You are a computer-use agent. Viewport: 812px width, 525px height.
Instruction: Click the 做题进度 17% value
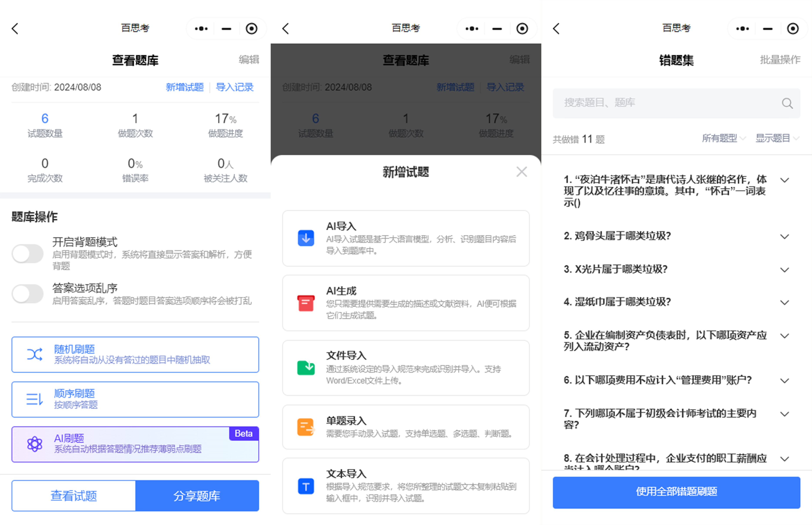click(226, 119)
